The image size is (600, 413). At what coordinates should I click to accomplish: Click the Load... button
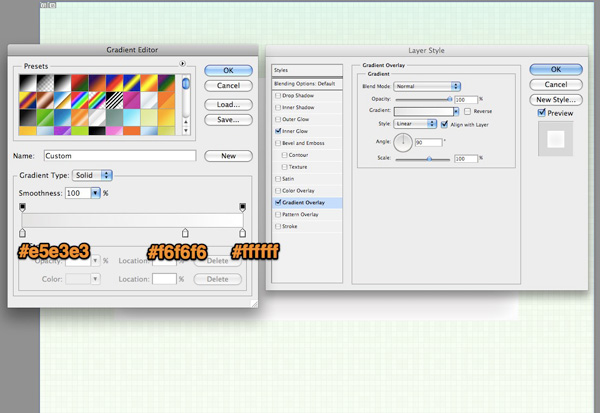point(228,104)
